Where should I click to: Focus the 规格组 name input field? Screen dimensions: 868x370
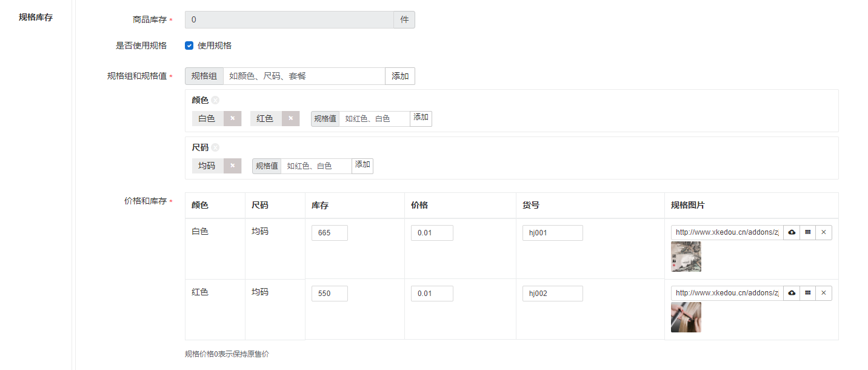click(304, 76)
